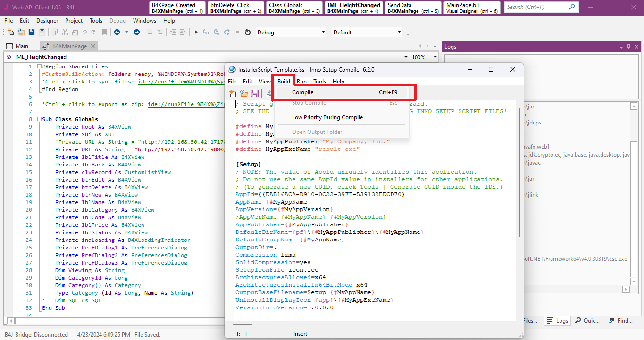Jump to btnDelete_Click shortcut
644x340 pixels.
tap(236, 8)
